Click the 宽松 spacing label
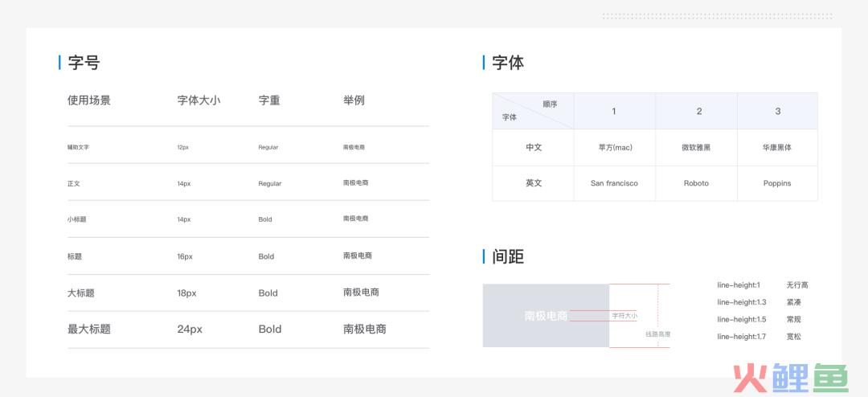Image resolution: width=868 pixels, height=397 pixels. 793,337
